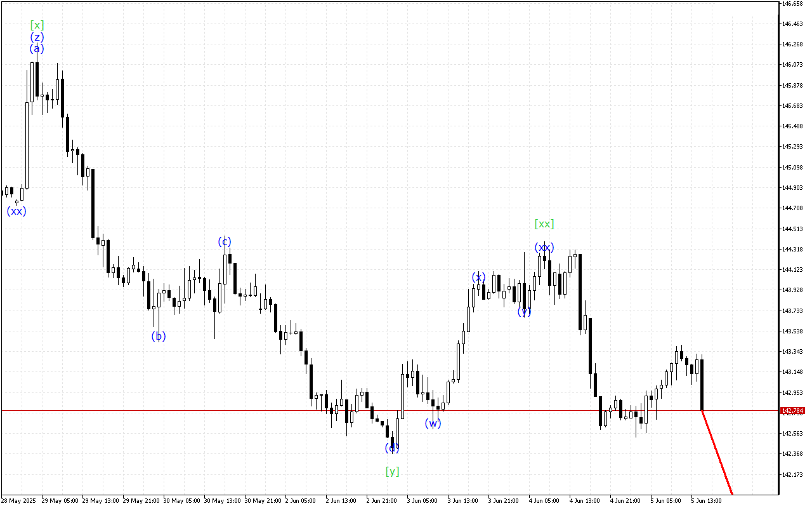Click the blue (b) wave label
The image size is (812, 508).
[x=158, y=337]
